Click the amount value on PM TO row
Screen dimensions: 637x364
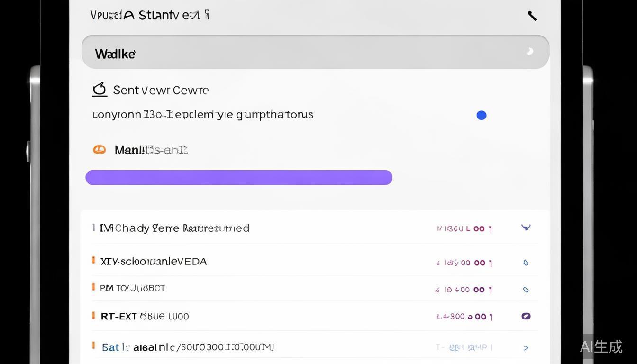pyautogui.click(x=464, y=290)
